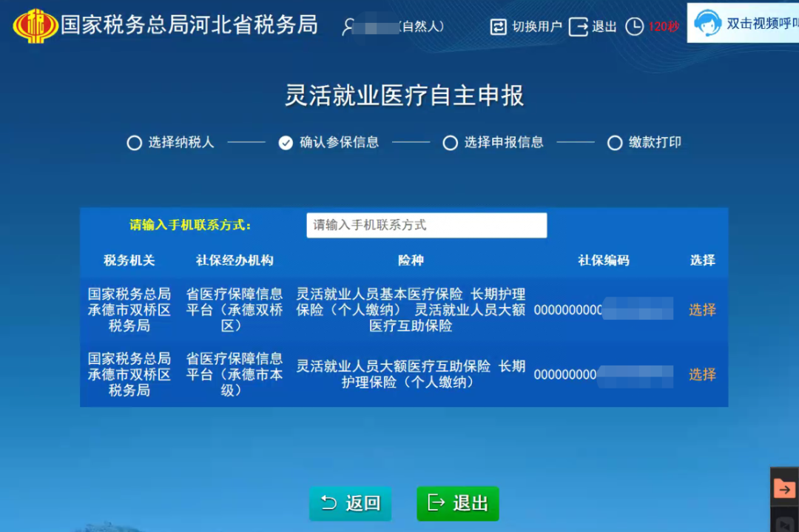Click the 双击视频呼叫 button
Image resolution: width=799 pixels, height=532 pixels.
point(743,23)
